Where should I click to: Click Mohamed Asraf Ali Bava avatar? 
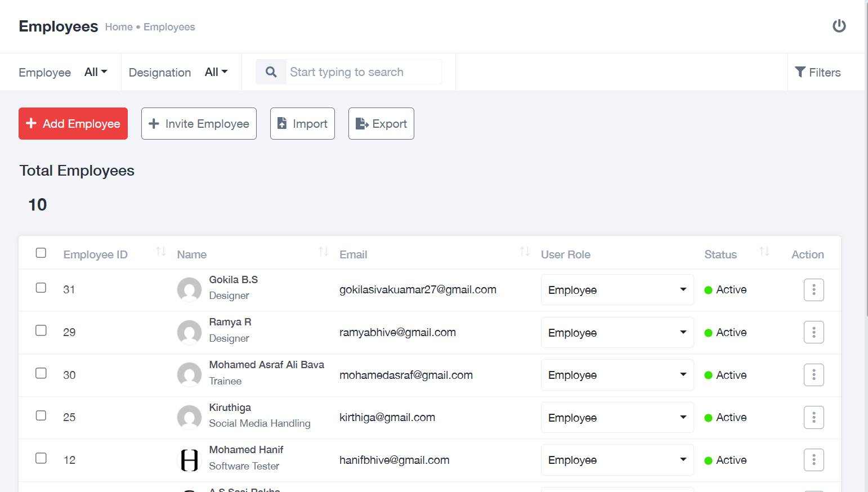click(x=189, y=374)
